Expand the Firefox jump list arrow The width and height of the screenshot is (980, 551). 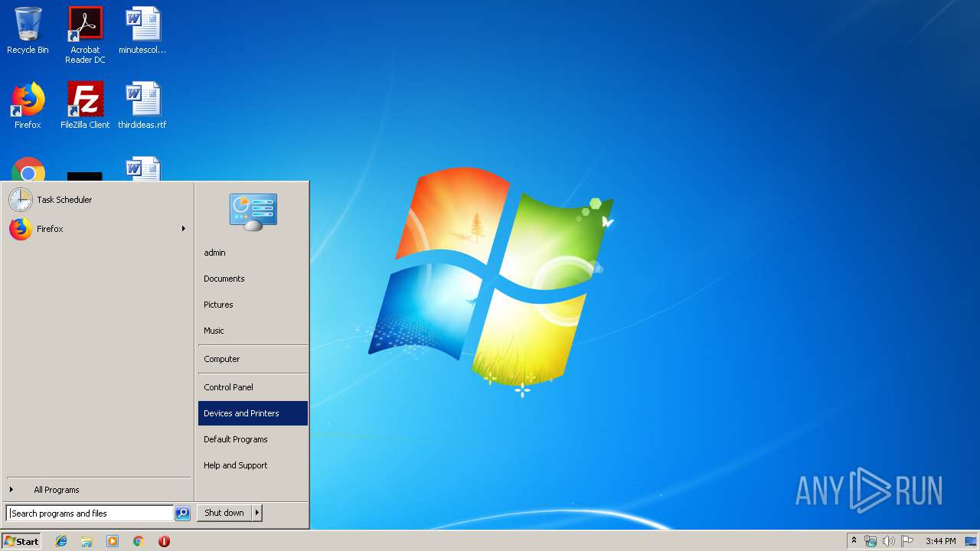pos(184,229)
